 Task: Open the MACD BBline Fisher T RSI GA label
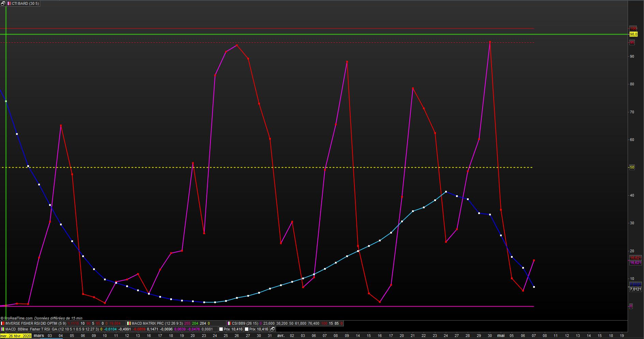(x=31, y=329)
